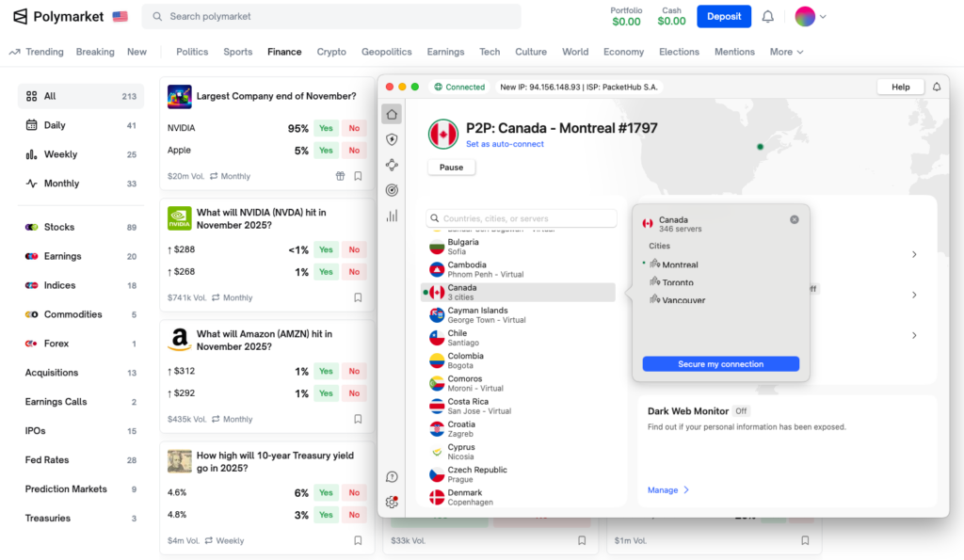The image size is (964, 560).
Task: Click the Countries, cities, or servers search
Action: tap(522, 218)
